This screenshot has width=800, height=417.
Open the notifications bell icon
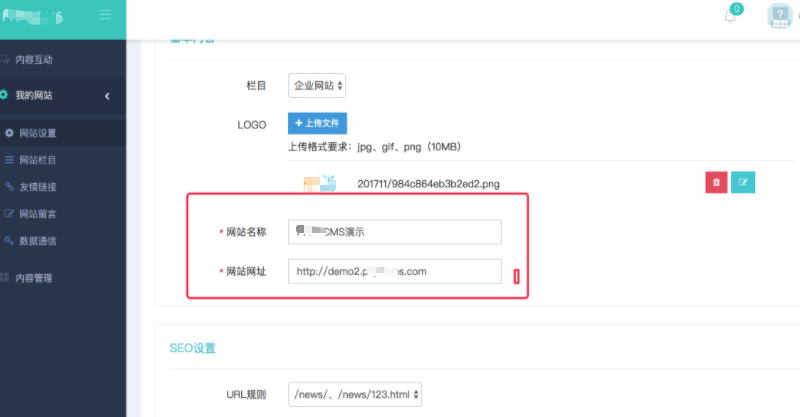point(730,16)
